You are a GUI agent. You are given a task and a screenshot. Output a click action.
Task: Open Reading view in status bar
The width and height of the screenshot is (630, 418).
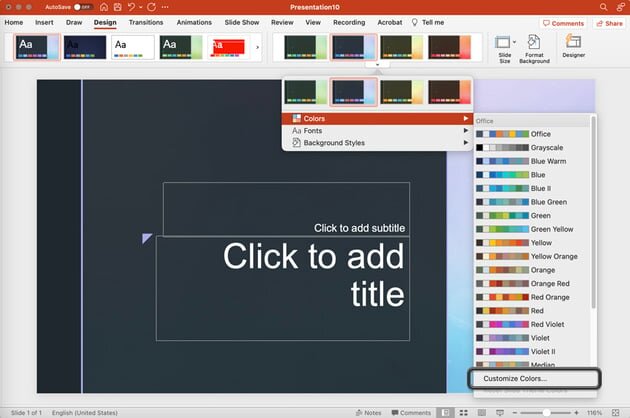(x=480, y=412)
